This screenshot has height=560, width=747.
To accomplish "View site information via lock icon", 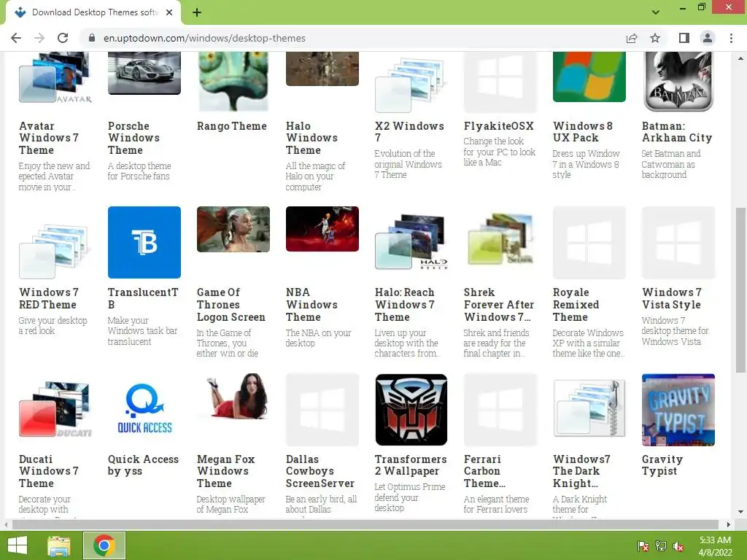I will click(x=92, y=38).
